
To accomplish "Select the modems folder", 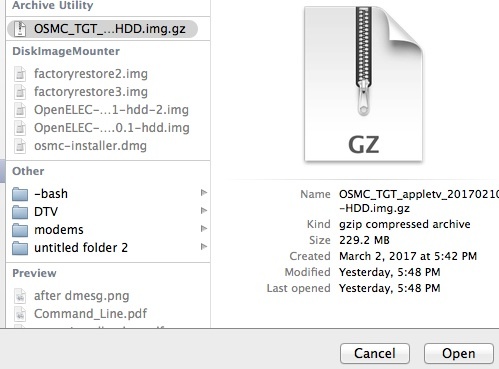I will tap(108, 230).
